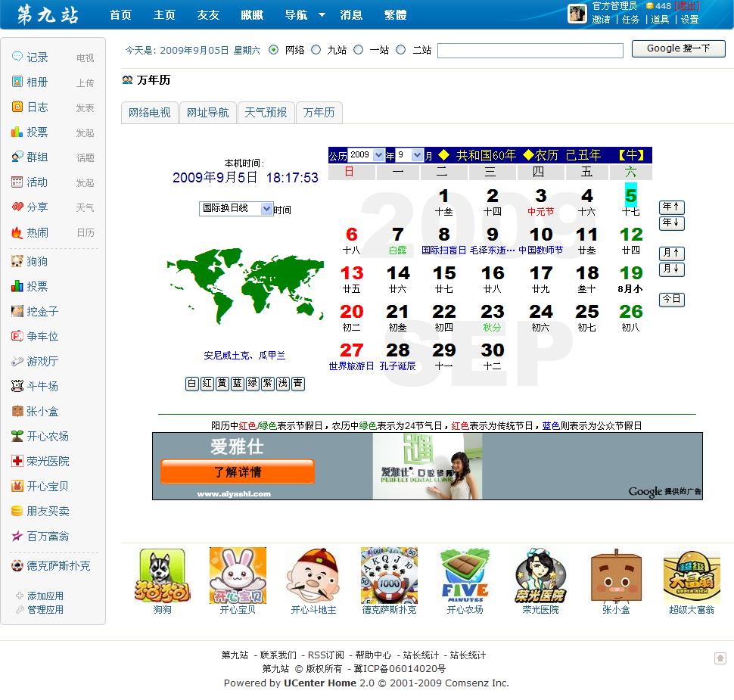Open the 首页 top menu item
The width and height of the screenshot is (734, 700).
coord(120,15)
